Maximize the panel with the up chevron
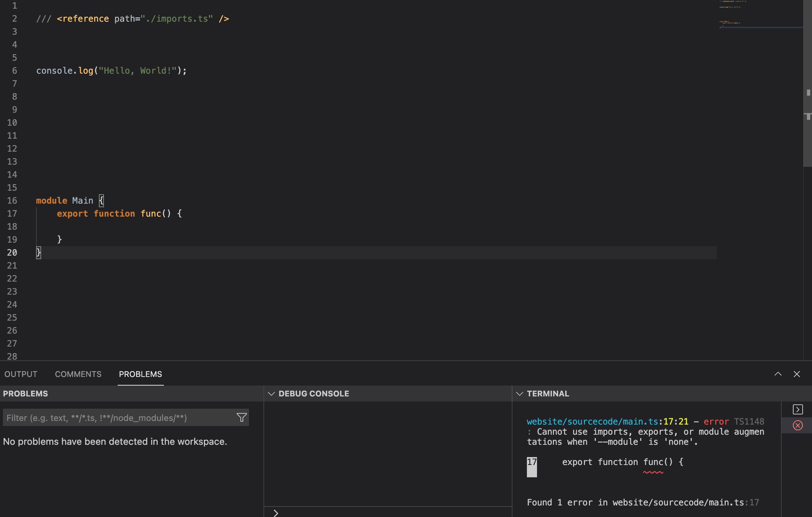The height and width of the screenshot is (517, 812). pyautogui.click(x=778, y=374)
